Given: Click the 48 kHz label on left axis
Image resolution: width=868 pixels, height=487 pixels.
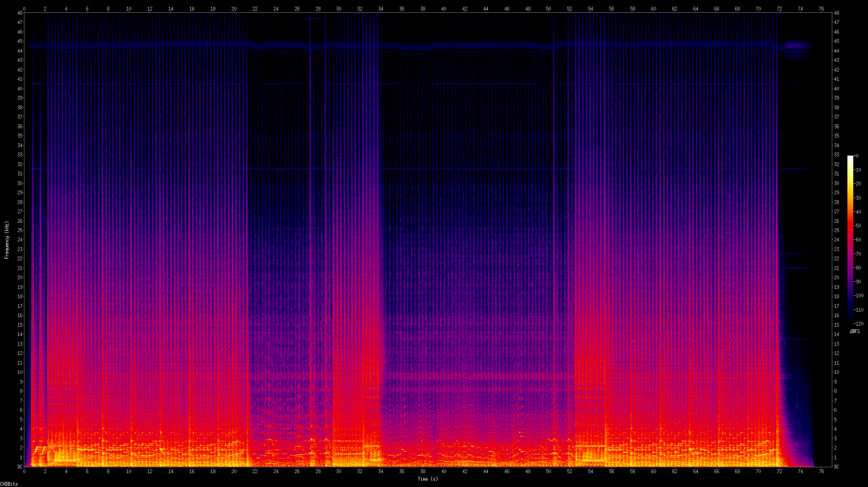Looking at the screenshot, I should coord(20,13).
